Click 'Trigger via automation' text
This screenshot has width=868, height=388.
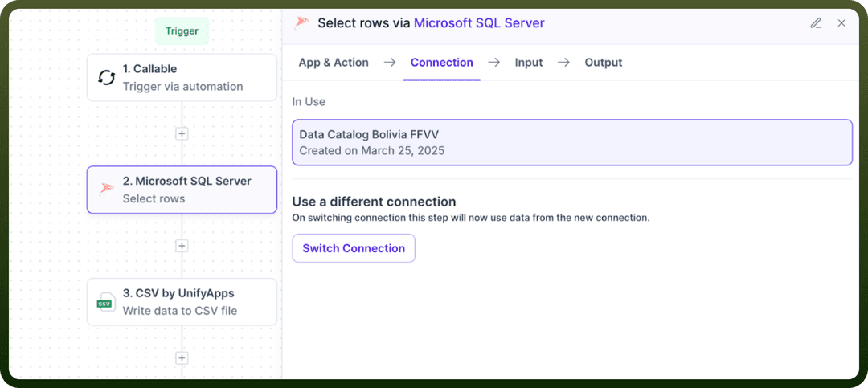coord(182,86)
